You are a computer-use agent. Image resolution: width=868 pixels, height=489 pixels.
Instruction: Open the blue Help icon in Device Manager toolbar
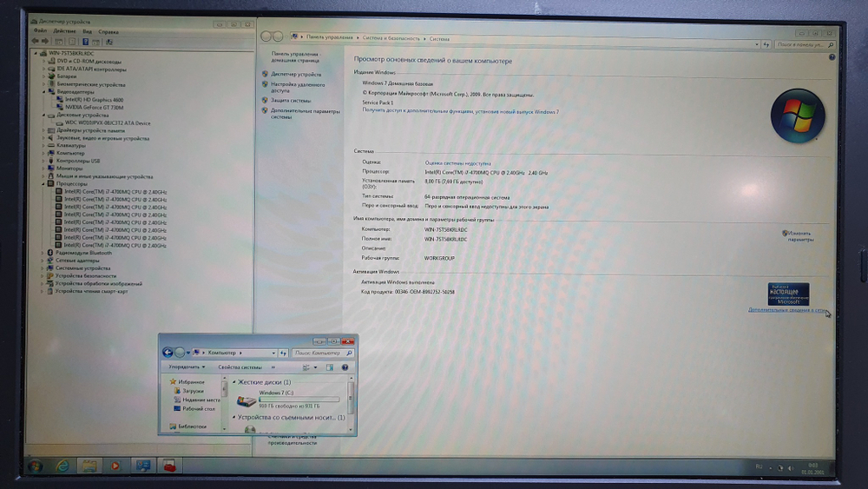tap(85, 42)
